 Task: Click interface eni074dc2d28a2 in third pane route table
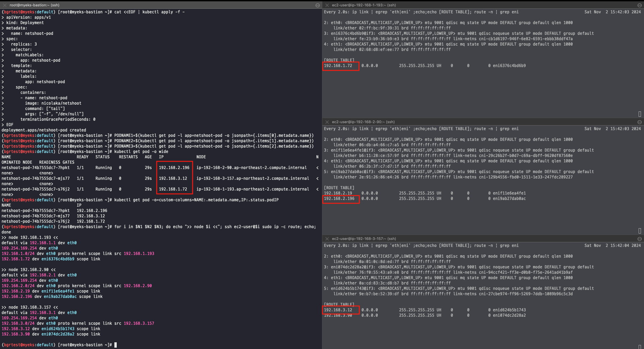click(509, 315)
